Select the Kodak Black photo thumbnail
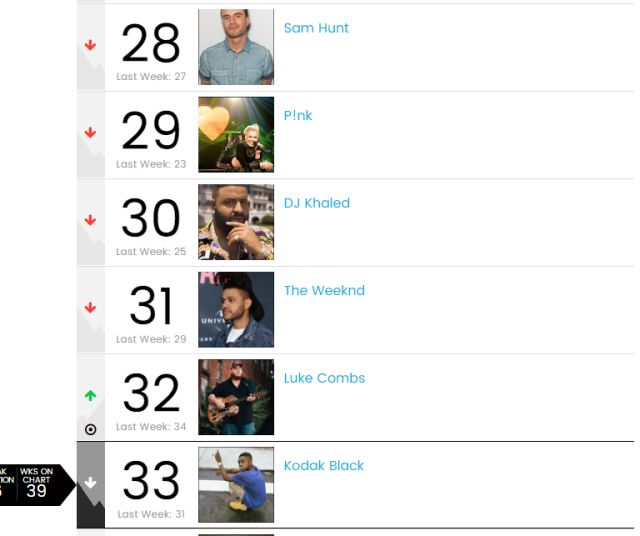 click(236, 485)
